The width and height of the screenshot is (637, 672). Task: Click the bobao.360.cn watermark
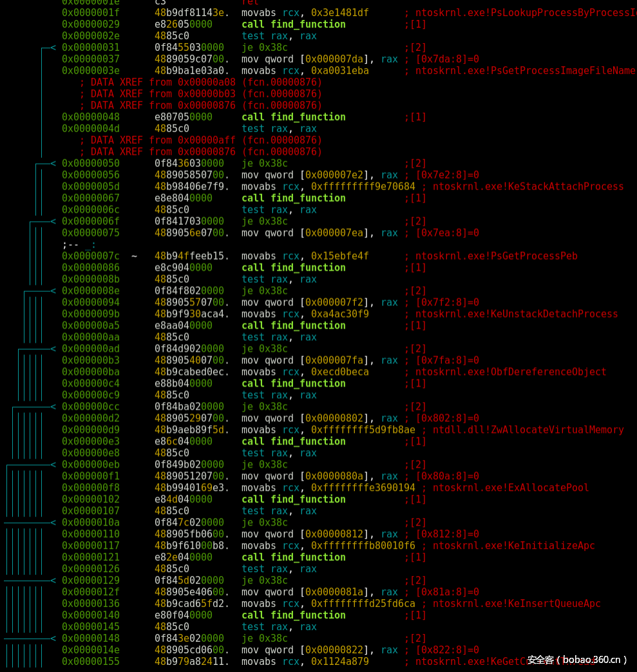click(577, 660)
